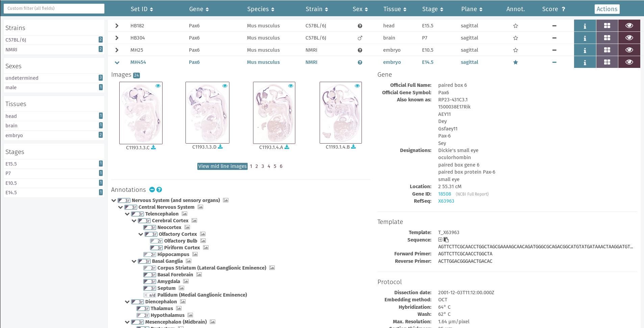
Task: Download image C1193.1.3.C
Action: [x=153, y=147]
